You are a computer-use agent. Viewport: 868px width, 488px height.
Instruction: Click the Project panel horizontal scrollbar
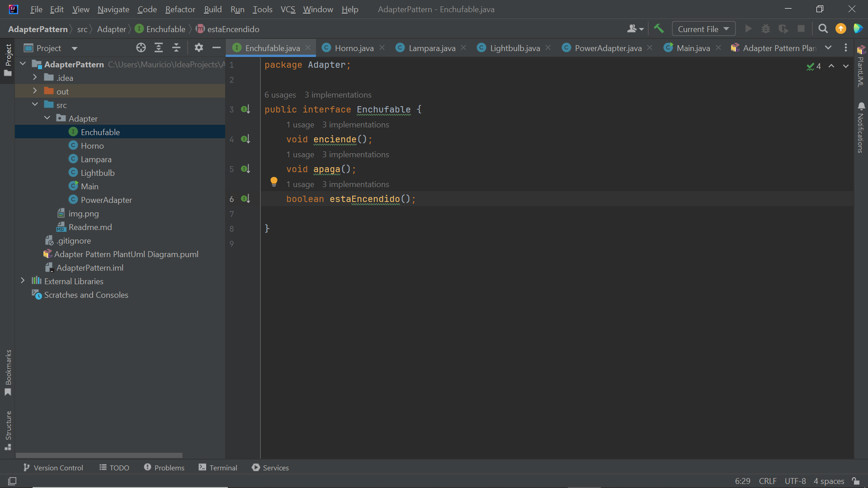(99, 455)
